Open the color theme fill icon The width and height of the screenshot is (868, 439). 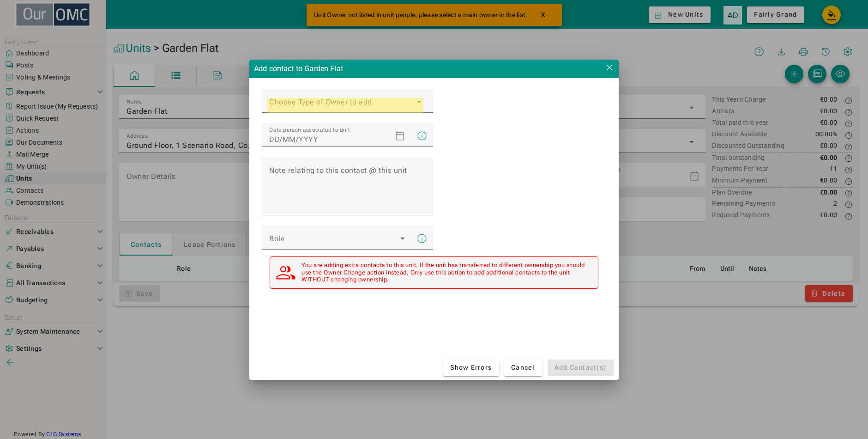point(832,15)
